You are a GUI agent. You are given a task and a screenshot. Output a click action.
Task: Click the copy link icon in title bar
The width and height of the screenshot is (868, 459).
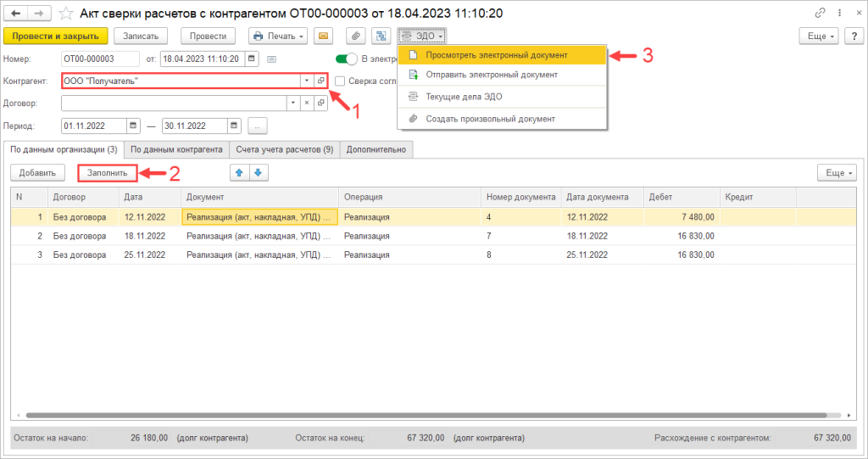820,13
